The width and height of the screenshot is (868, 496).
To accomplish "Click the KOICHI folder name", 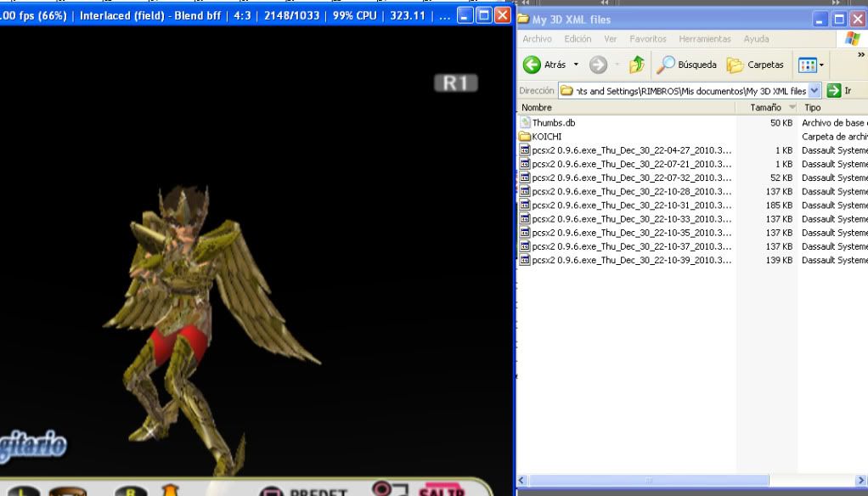I will [x=547, y=137].
